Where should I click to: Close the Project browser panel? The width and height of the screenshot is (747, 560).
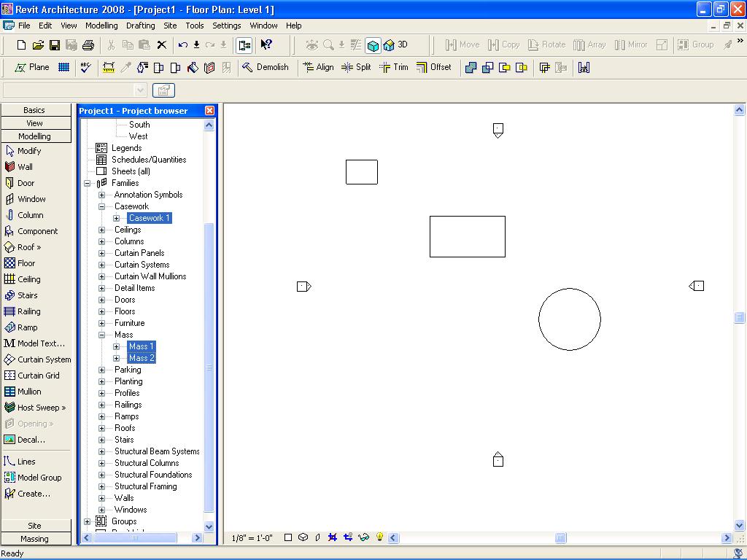tap(209, 111)
